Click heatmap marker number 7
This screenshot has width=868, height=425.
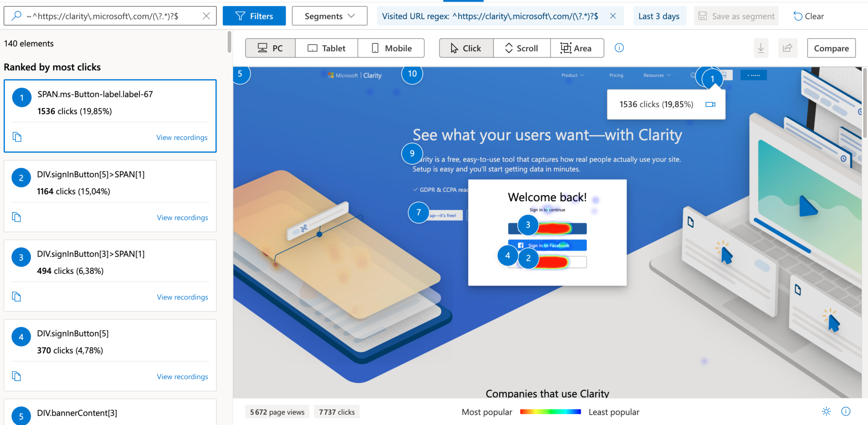(x=419, y=212)
